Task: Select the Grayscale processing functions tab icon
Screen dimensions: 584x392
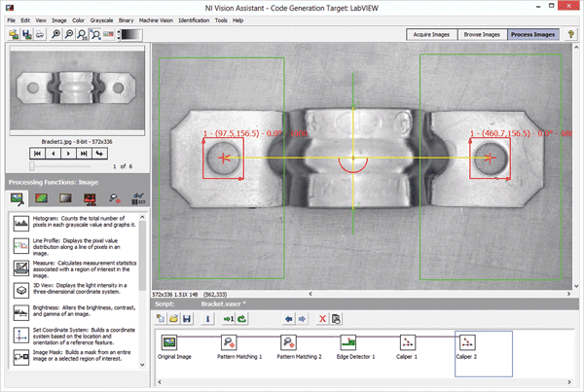Action: click(x=65, y=198)
